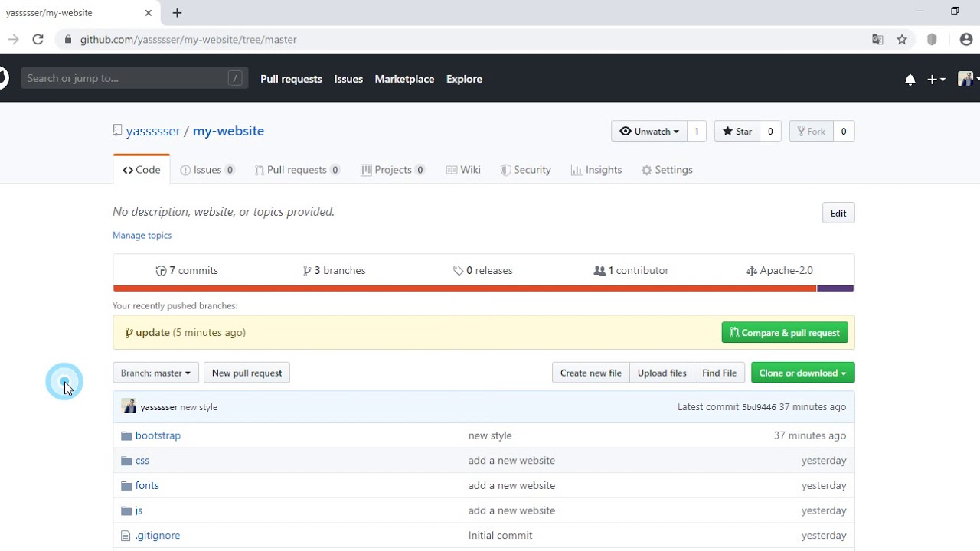Image resolution: width=980 pixels, height=551 pixels.
Task: Switch to the Issues repository tab
Action: tap(207, 170)
